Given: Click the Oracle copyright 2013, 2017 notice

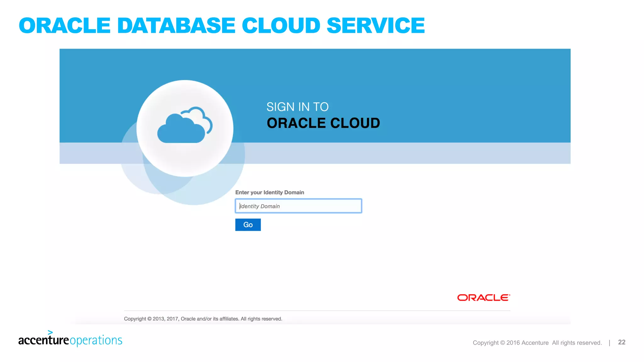Looking at the screenshot, I should 203,319.
